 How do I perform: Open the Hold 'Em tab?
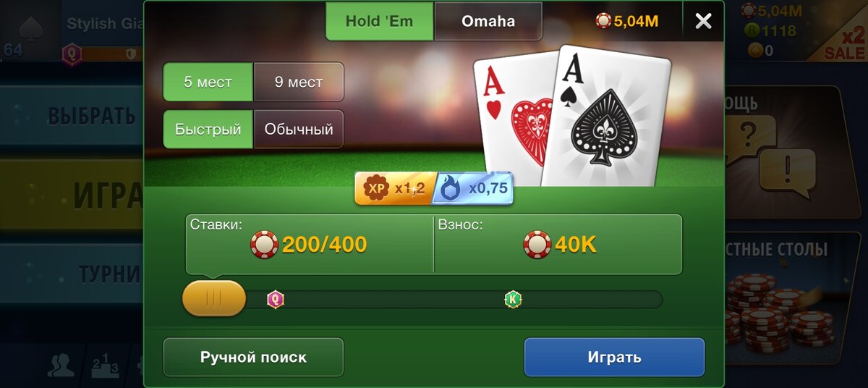point(380,21)
